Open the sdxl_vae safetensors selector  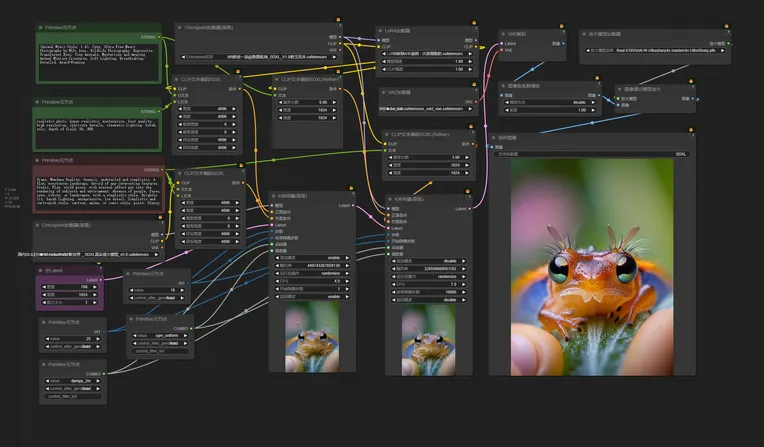pyautogui.click(x=428, y=109)
